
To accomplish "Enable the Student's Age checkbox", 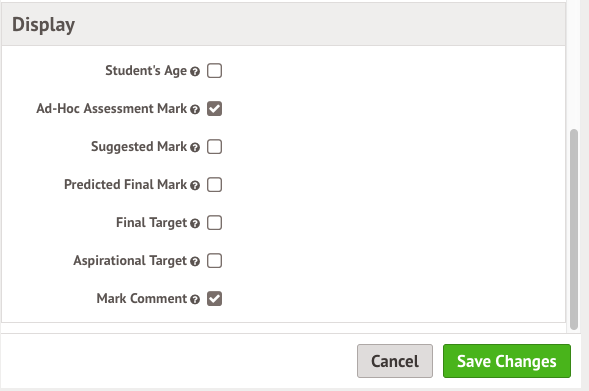I will pos(214,71).
